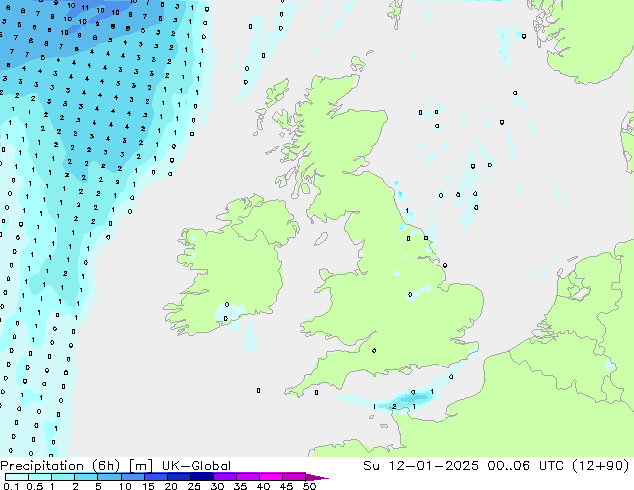Click the legend swatch between 5 and 10
The width and height of the screenshot is (634, 490).
pyautogui.click(x=109, y=477)
